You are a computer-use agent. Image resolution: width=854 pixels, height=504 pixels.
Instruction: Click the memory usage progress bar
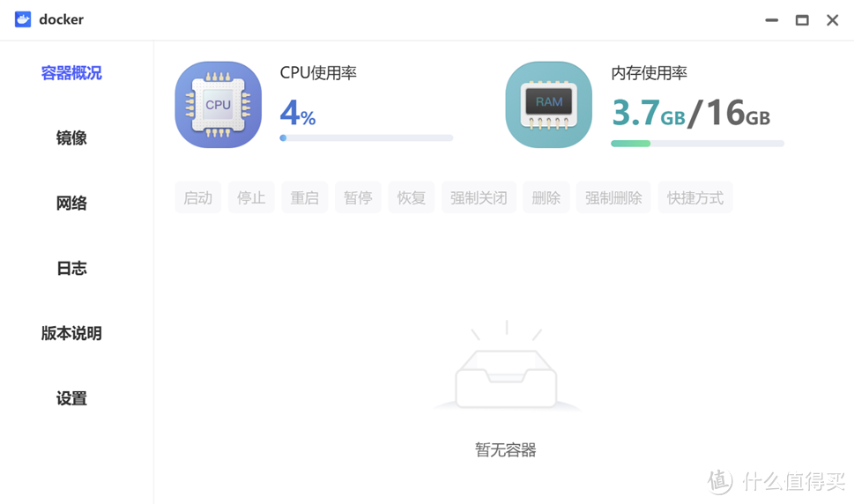pyautogui.click(x=698, y=144)
